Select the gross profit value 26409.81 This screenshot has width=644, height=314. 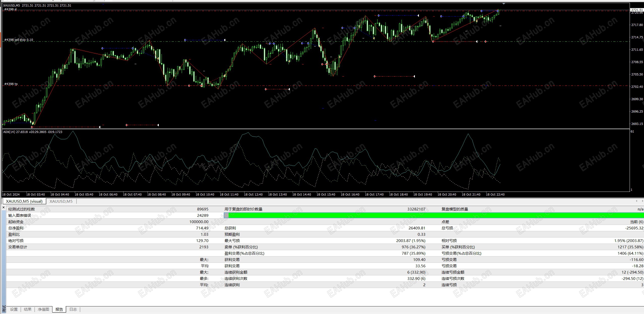(x=417, y=228)
